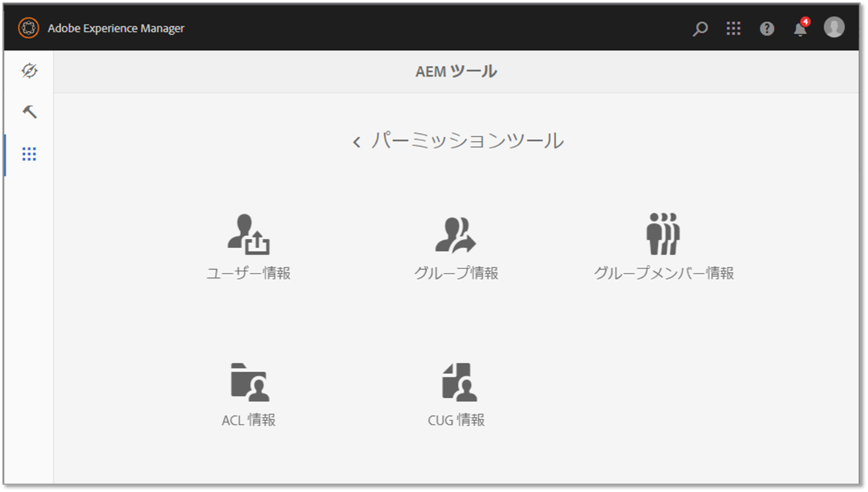Screen dimensions: 868x492
Task: Open the search magnifier in the top bar
Action: pos(699,28)
